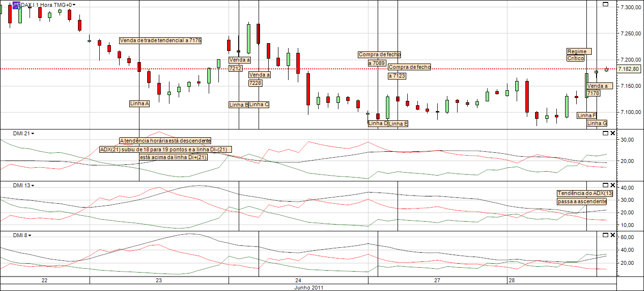Maximize the DMI 13 indicator panel
Viewport: 644px width, 291px height.
click(x=605, y=185)
